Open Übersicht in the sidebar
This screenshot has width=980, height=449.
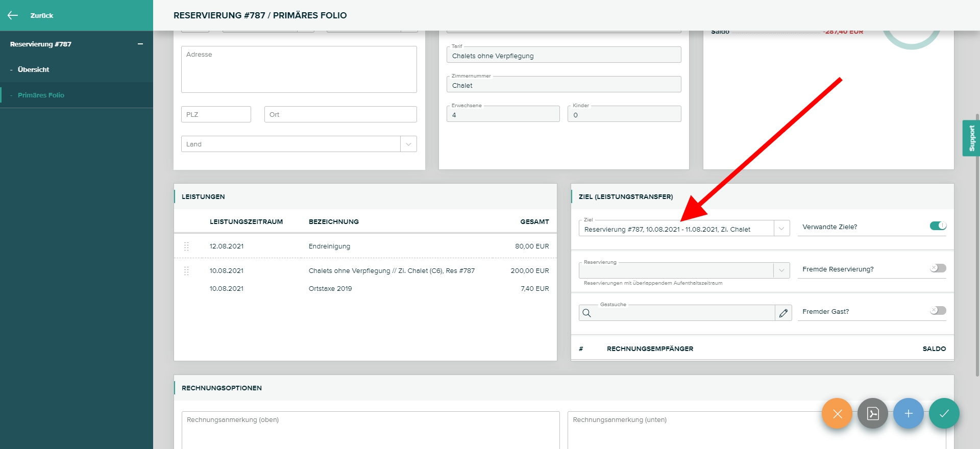(34, 70)
